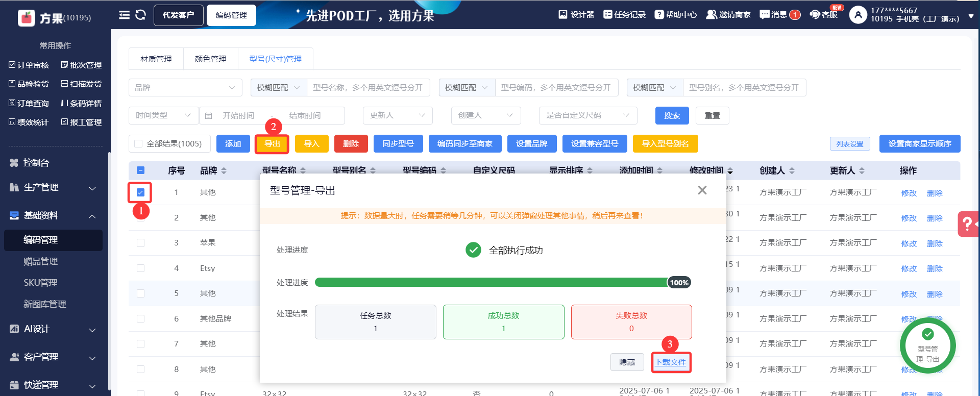Click the 下载文件 download link
The width and height of the screenshot is (980, 396).
671,362
